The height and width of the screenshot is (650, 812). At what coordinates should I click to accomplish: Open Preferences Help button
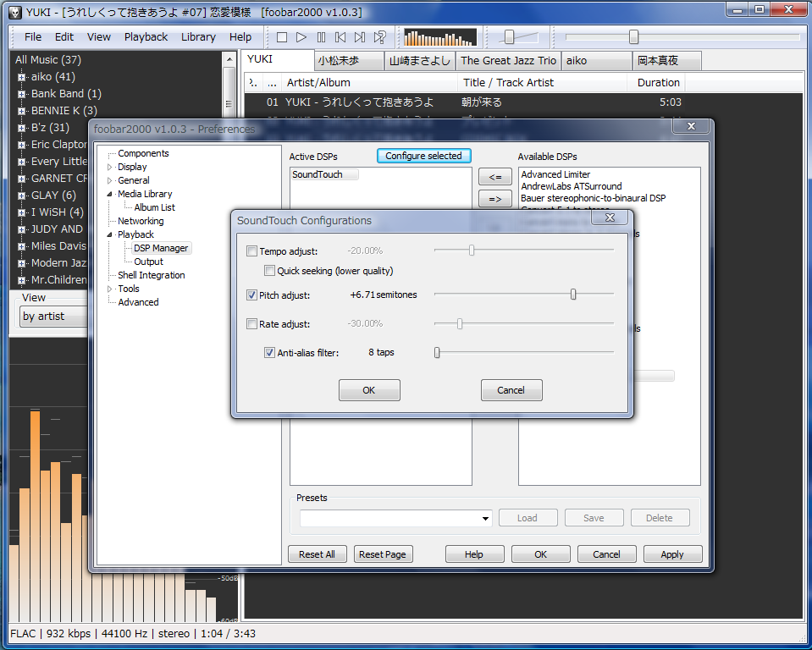pos(474,554)
